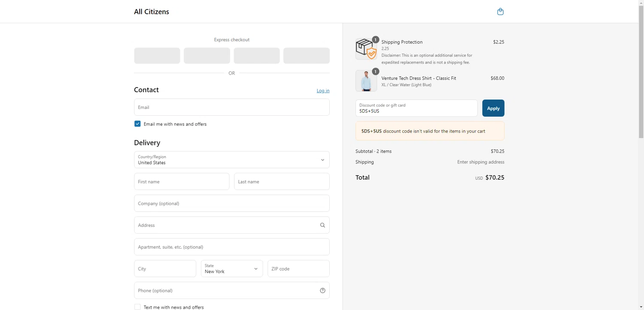Click the XL / Clear Water (Light Blue) variant text
Image resolution: width=644 pixels, height=310 pixels.
click(406, 85)
